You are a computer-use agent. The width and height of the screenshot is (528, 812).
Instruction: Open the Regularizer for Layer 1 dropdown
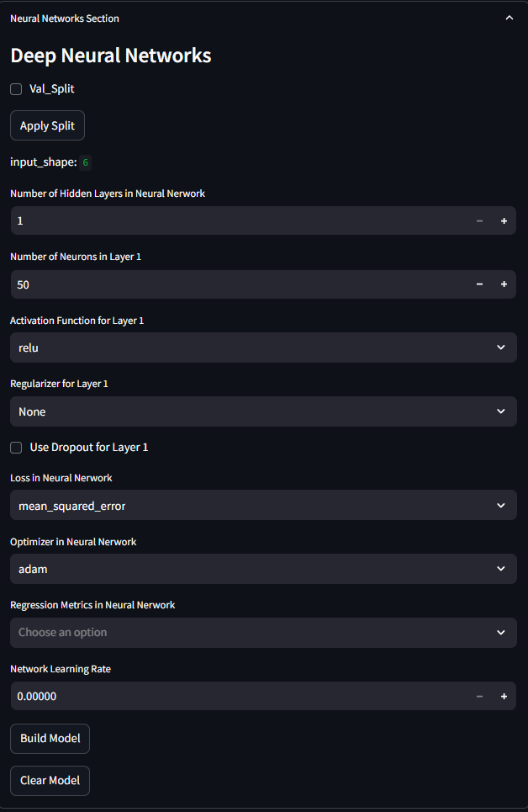[263, 411]
